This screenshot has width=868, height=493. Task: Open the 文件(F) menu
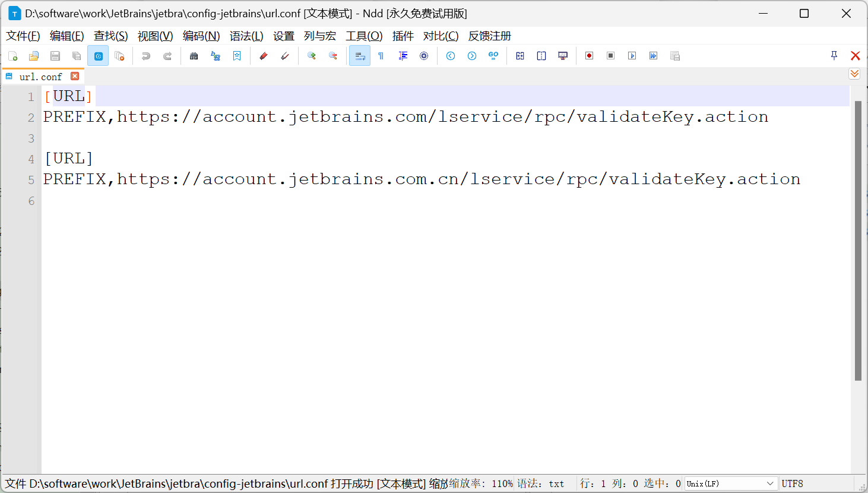click(x=23, y=36)
